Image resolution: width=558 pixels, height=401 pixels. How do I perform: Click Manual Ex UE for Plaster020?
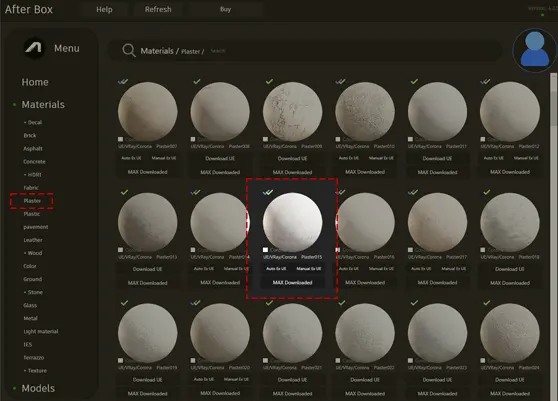coord(236,379)
